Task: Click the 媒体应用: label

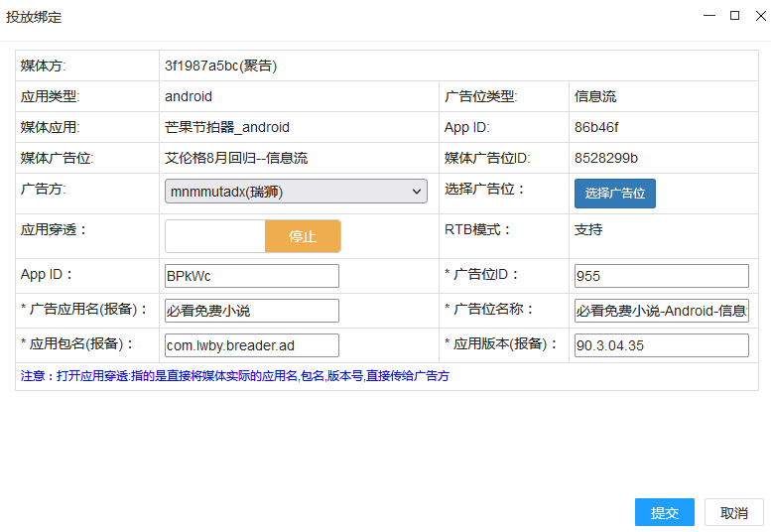Action: [x=50, y=127]
